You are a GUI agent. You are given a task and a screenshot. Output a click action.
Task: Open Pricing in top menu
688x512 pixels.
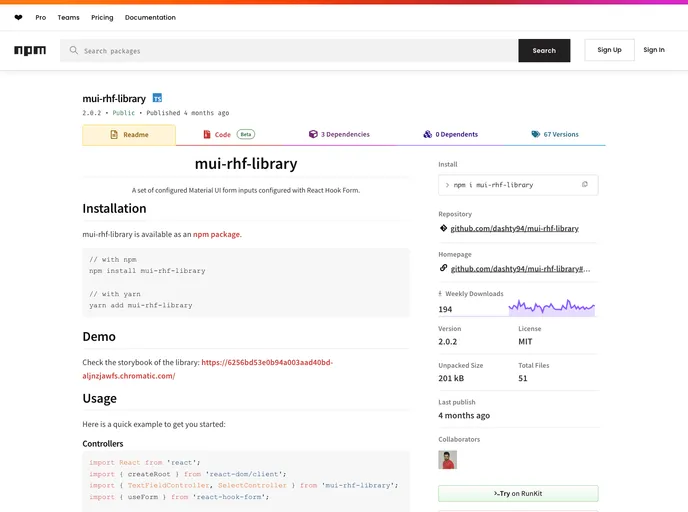tap(102, 18)
